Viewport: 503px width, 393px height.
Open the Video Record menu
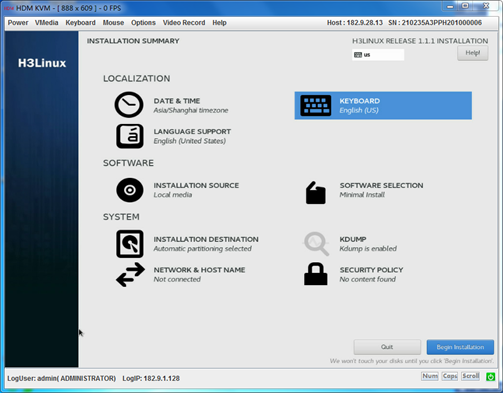pyautogui.click(x=184, y=23)
